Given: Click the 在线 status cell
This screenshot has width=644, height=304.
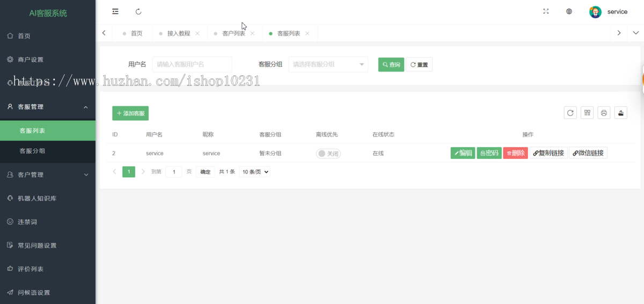Looking at the screenshot, I should click(378, 153).
